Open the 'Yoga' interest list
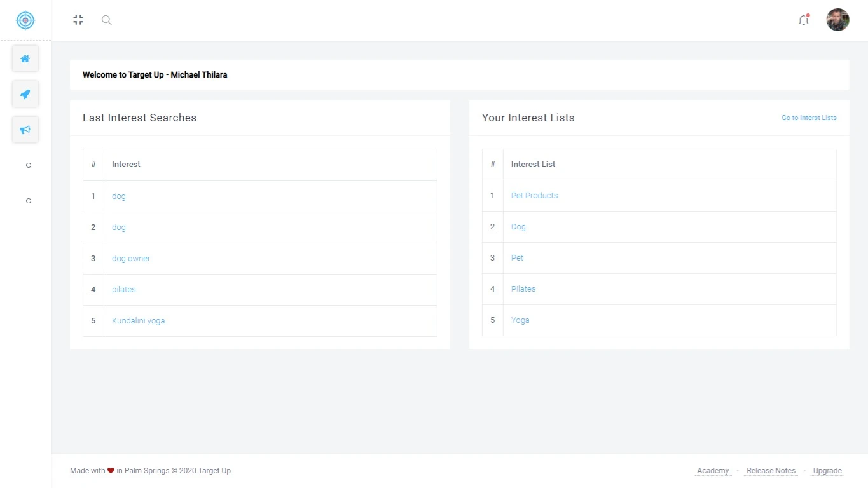 [x=520, y=320]
